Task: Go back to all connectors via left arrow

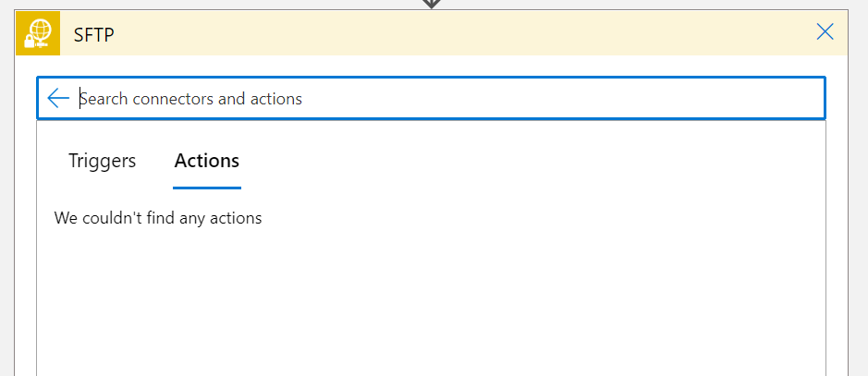Action: tap(58, 99)
